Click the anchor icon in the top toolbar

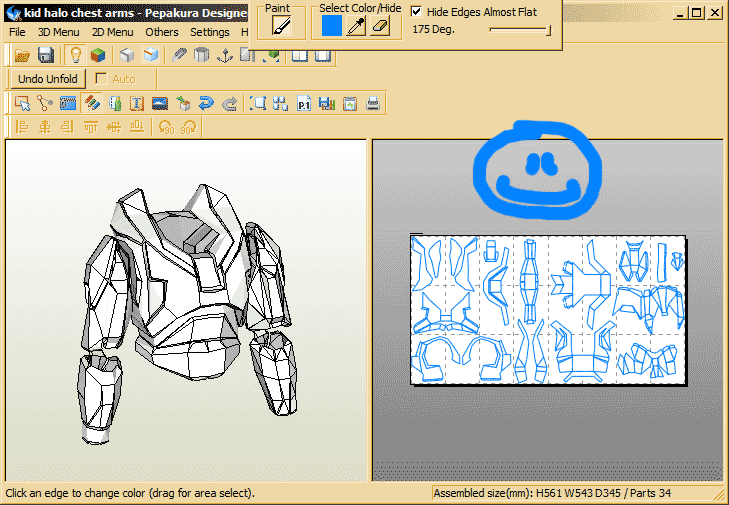[x=225, y=55]
